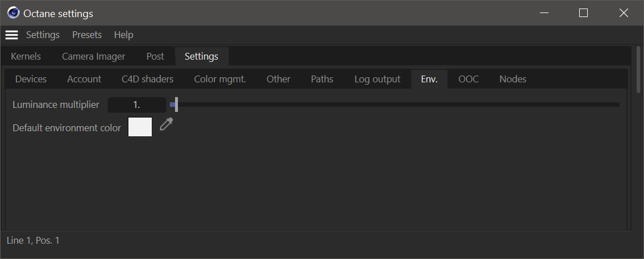Open the Settings menu

43,35
